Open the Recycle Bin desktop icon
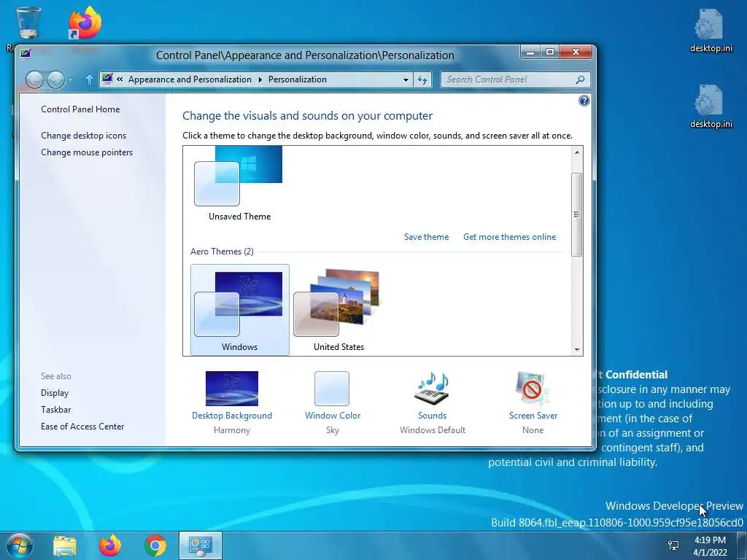 [28, 23]
